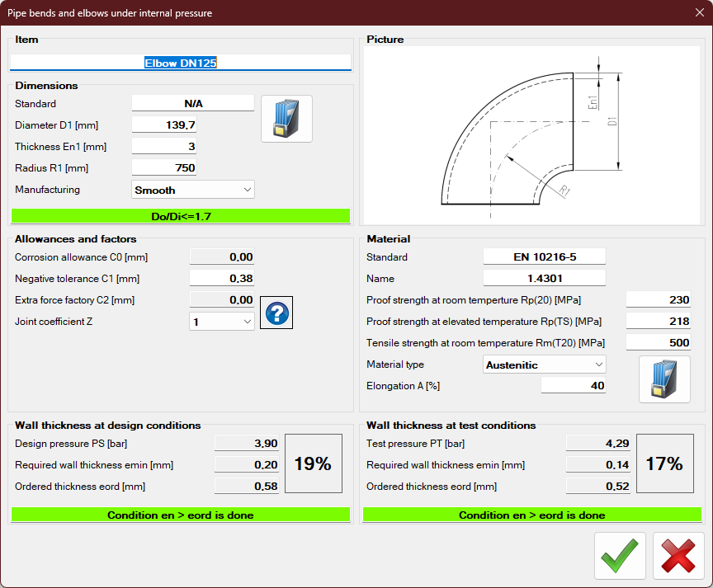Open the material library icon
713x588 pixels.
pyautogui.click(x=664, y=379)
